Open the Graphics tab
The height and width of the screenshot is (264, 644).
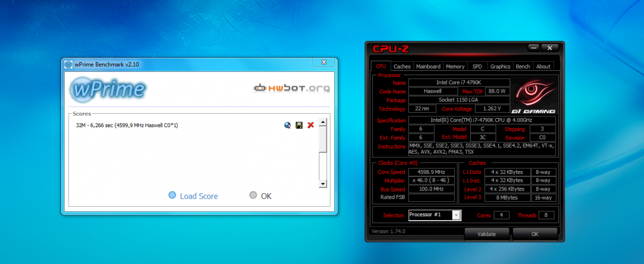pyautogui.click(x=500, y=67)
